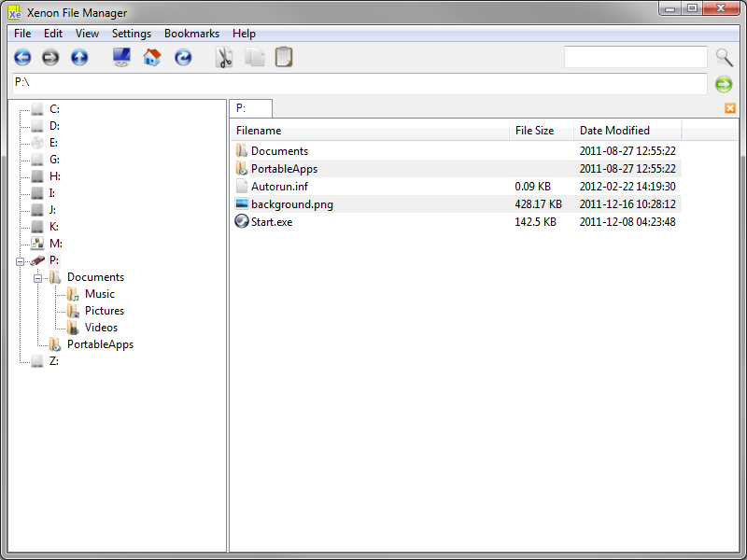The image size is (747, 560).
Task: Collapse the Documents folder in tree
Action: 38,277
